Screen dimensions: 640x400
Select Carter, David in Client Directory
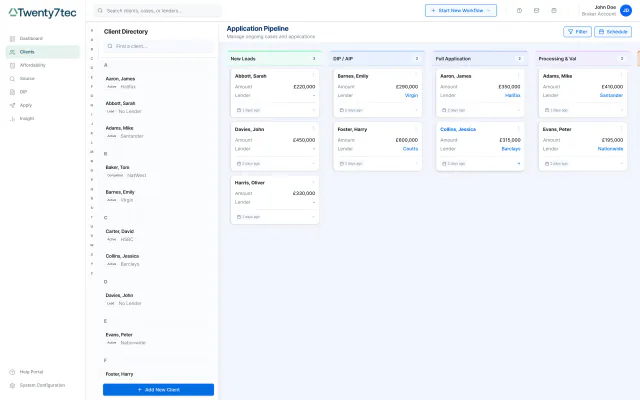[x=158, y=235]
